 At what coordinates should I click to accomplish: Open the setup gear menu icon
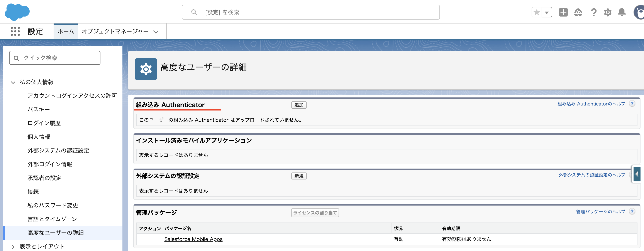608,12
